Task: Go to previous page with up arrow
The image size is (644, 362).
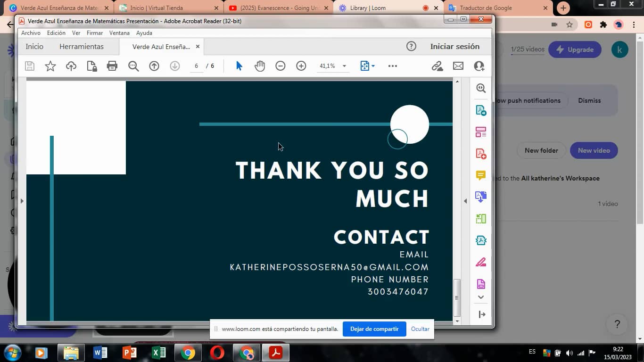Action: click(x=154, y=66)
